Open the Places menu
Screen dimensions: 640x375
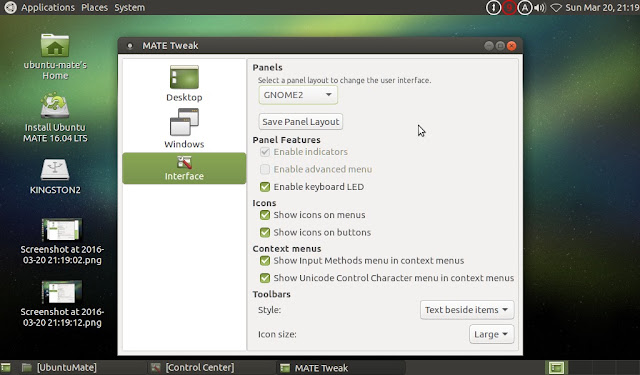(x=94, y=7)
